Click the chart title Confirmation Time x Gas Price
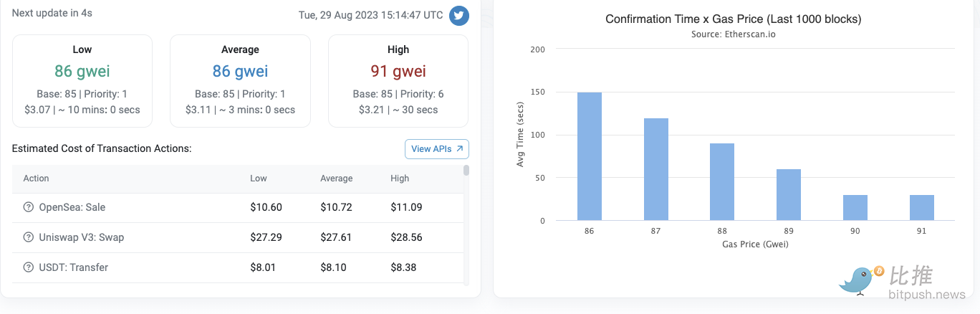 [733, 19]
